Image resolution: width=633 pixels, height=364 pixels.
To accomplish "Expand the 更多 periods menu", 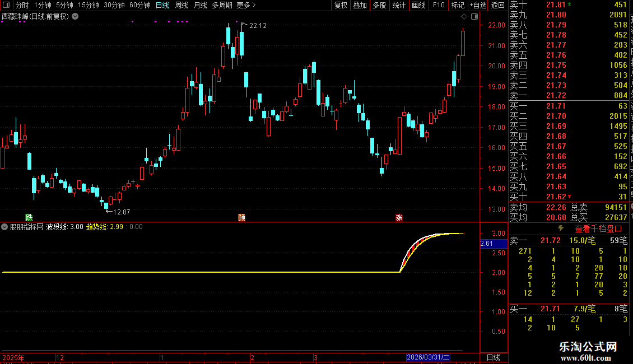I will tap(246, 5).
